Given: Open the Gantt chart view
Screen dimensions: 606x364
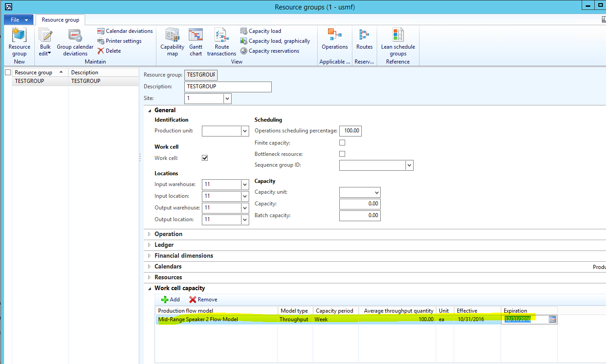Looking at the screenshot, I should 196,36.
